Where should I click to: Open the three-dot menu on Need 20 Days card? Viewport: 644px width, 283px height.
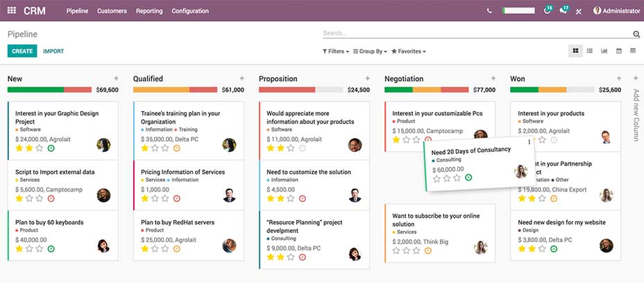[x=529, y=142]
